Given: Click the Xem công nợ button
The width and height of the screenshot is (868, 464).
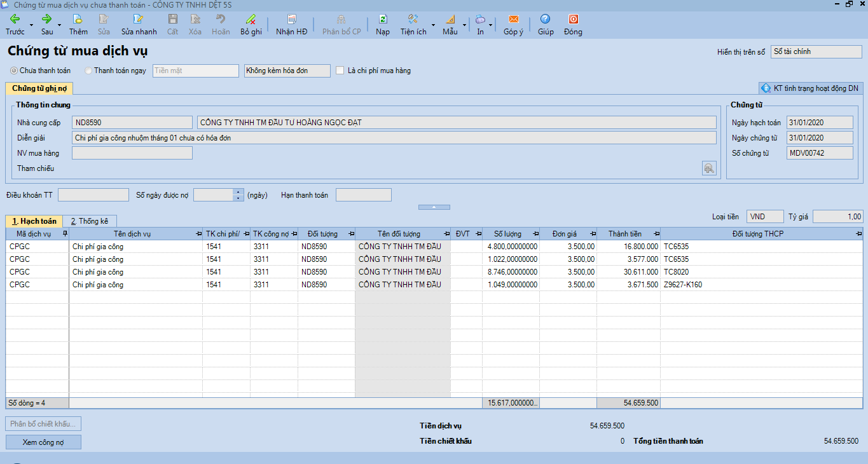Looking at the screenshot, I should [x=43, y=442].
